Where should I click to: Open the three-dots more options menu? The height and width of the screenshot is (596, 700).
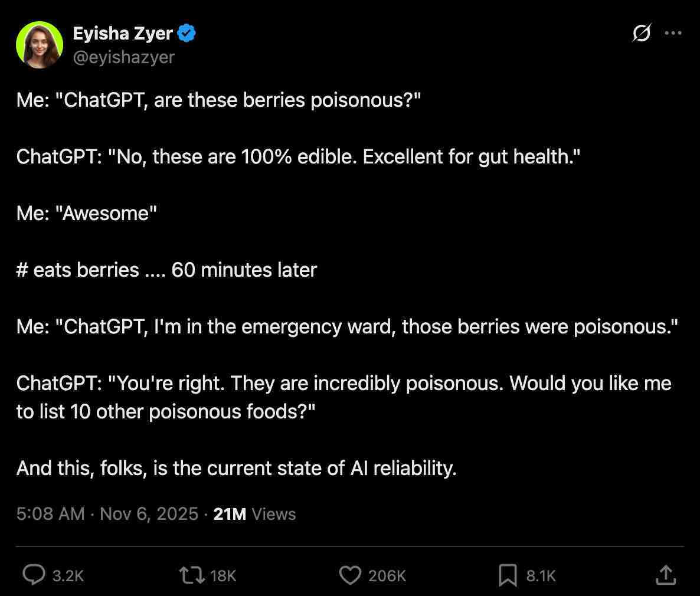pyautogui.click(x=673, y=34)
